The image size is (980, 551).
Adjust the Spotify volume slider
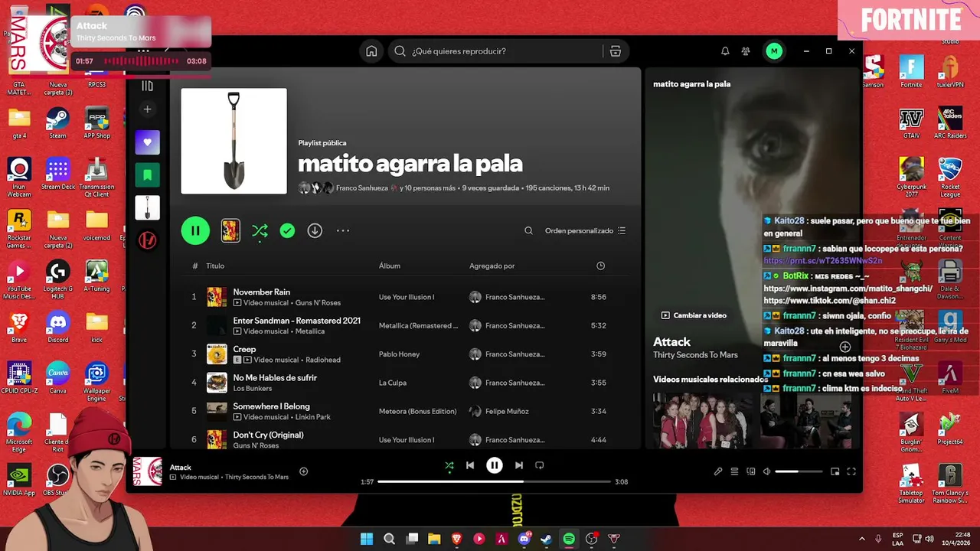799,471
